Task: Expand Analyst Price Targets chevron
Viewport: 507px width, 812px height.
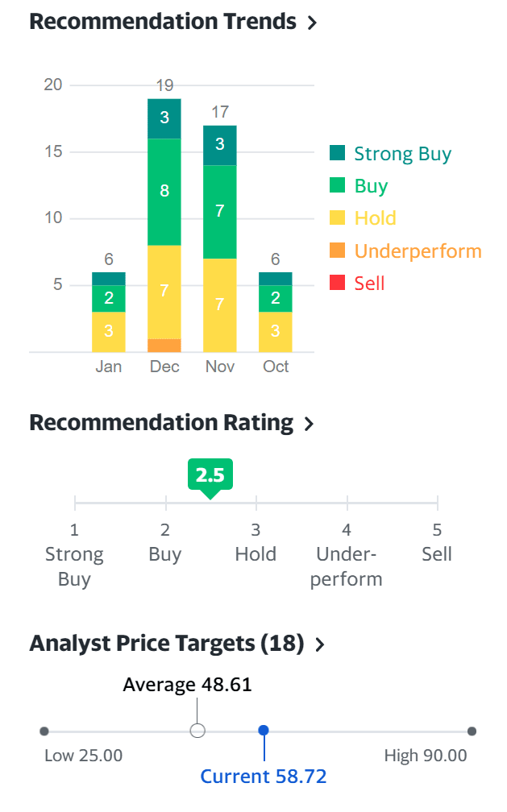Action: pyautogui.click(x=320, y=644)
